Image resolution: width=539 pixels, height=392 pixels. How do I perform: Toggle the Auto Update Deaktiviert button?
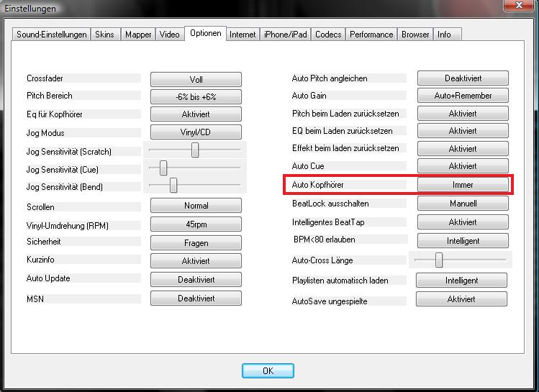click(x=196, y=280)
